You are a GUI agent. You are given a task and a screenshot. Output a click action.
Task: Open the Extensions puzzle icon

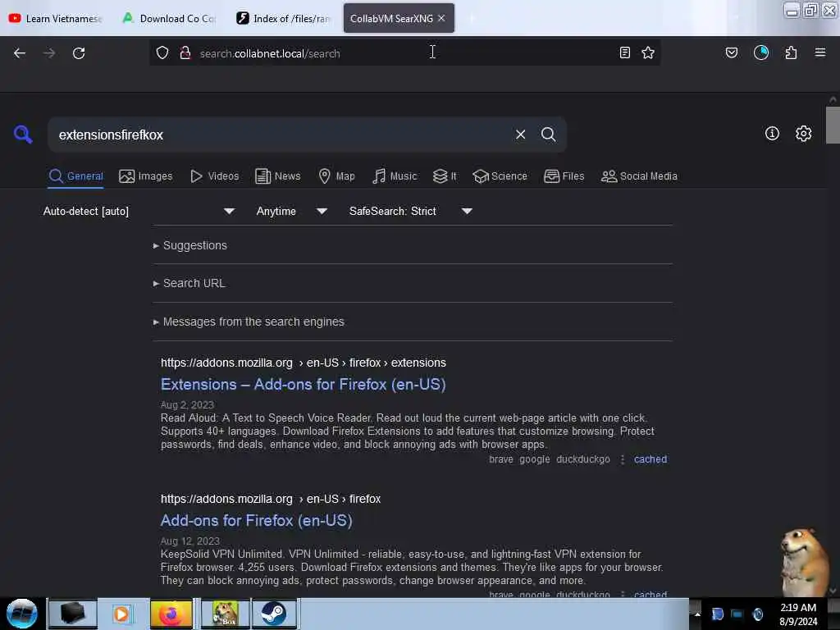[x=792, y=52]
